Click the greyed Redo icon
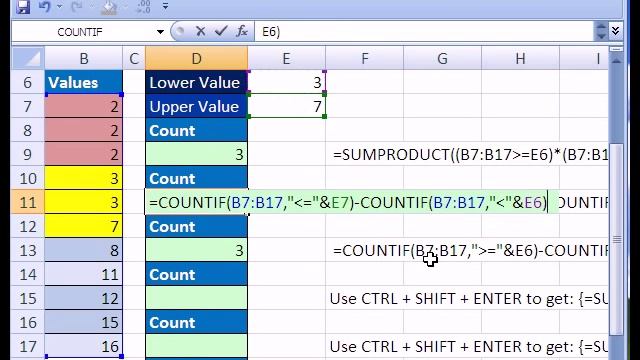Screen dimensions: 640x360 click(x=76, y=6)
